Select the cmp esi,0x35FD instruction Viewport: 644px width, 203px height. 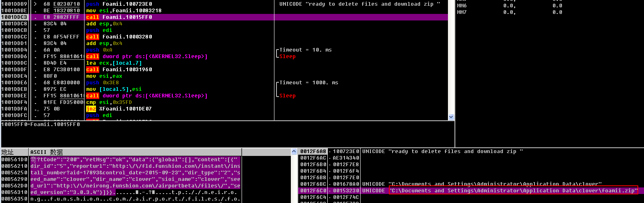pyautogui.click(x=109, y=102)
